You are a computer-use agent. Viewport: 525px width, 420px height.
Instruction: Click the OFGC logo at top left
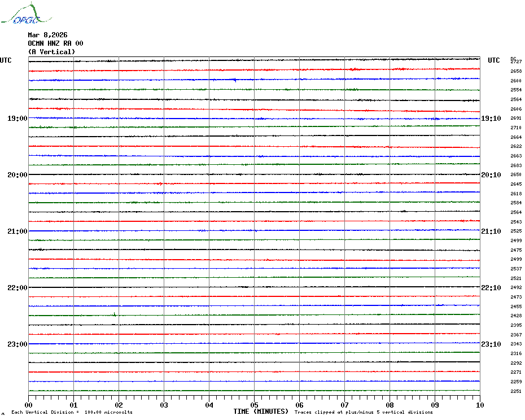[26, 14]
